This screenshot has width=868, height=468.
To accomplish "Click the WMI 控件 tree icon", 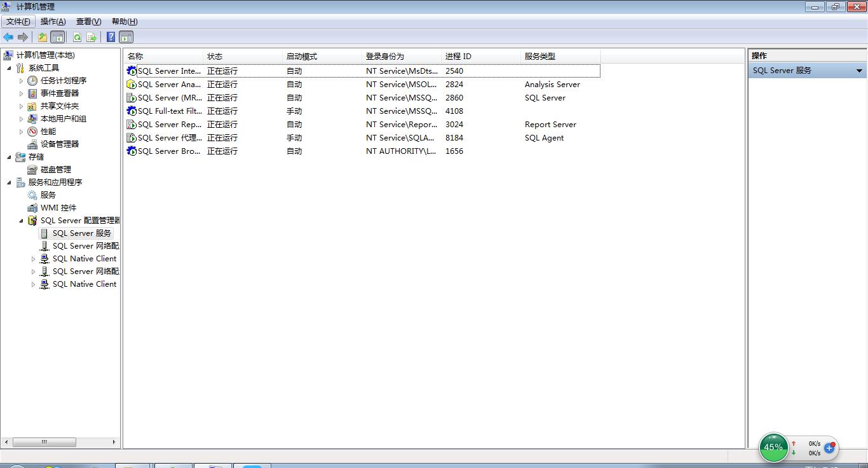I will (32, 207).
